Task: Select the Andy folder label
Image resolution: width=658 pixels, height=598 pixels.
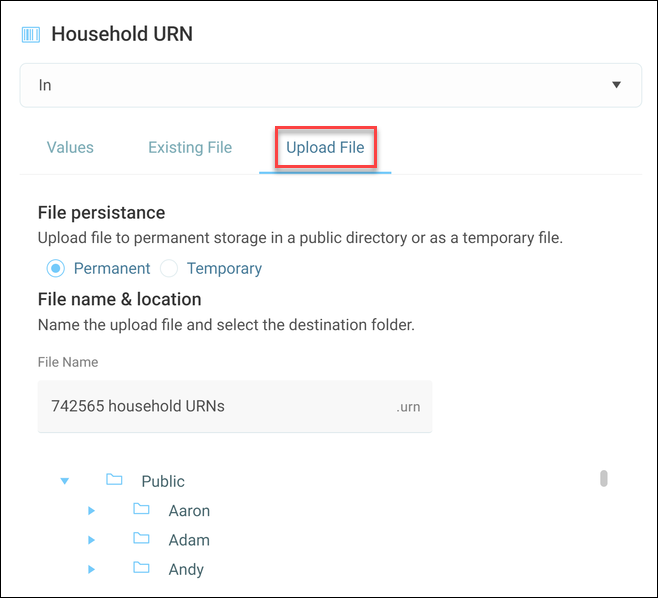Action: [x=186, y=569]
